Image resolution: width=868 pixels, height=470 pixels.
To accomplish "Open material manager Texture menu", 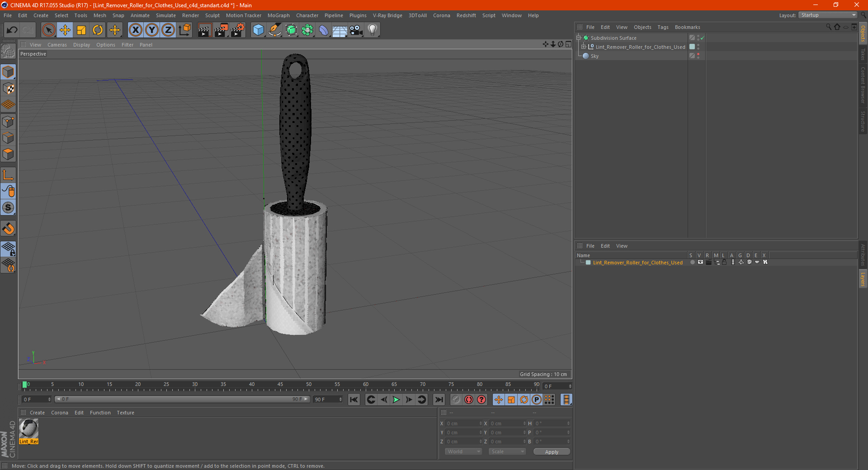I will click(125, 413).
